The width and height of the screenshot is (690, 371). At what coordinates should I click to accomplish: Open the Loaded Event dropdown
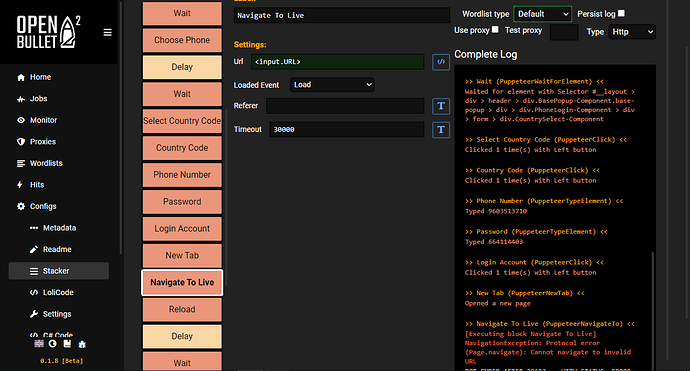332,84
